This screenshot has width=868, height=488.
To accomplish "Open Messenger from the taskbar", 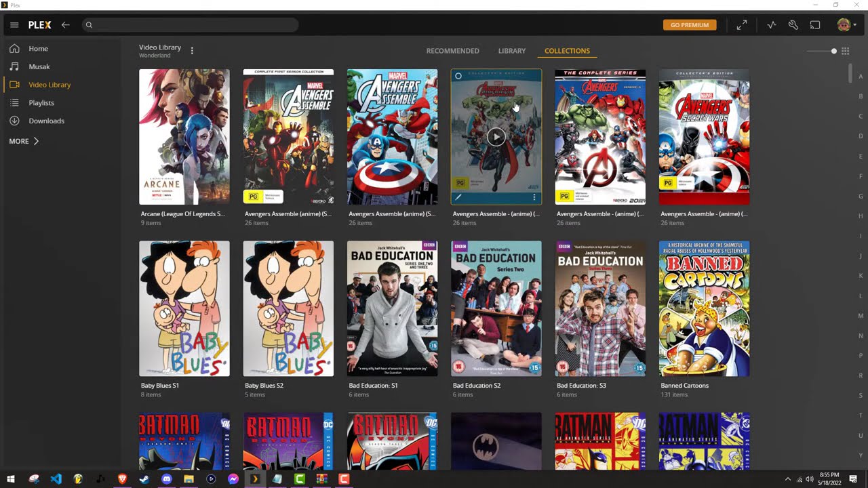I will (233, 479).
